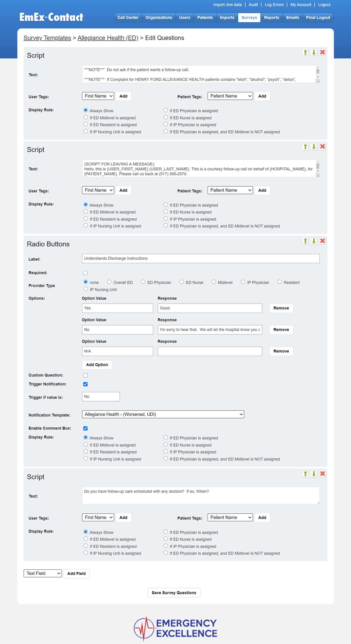The width and height of the screenshot is (351, 644).
Task: Open the Text Field type dropdown
Action: pyautogui.click(x=43, y=573)
